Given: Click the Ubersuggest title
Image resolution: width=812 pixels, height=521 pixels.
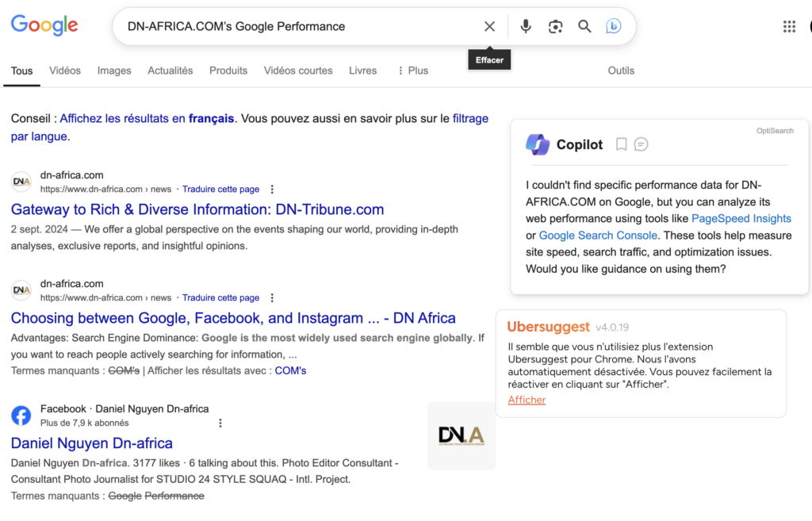Looking at the screenshot, I should click(x=549, y=327).
